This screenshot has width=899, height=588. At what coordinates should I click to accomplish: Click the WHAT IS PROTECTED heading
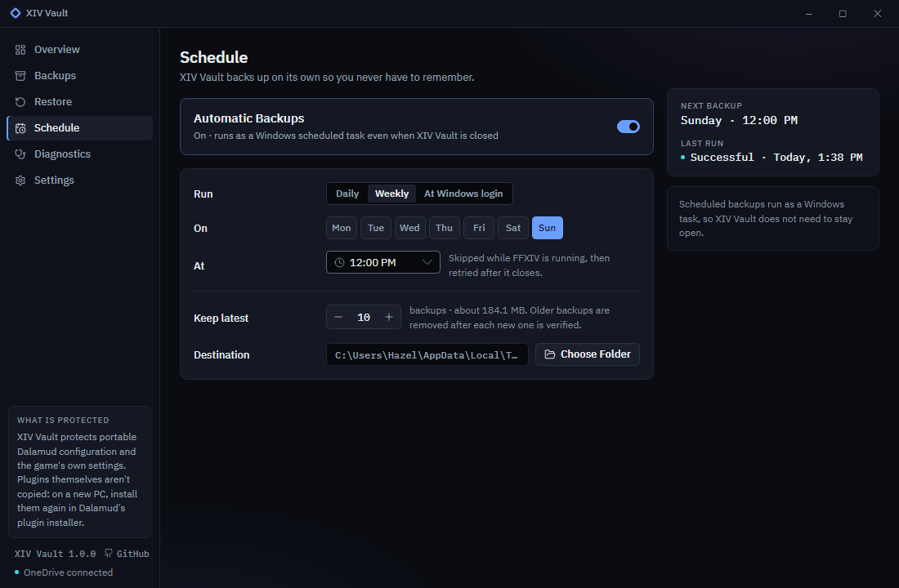coord(63,420)
